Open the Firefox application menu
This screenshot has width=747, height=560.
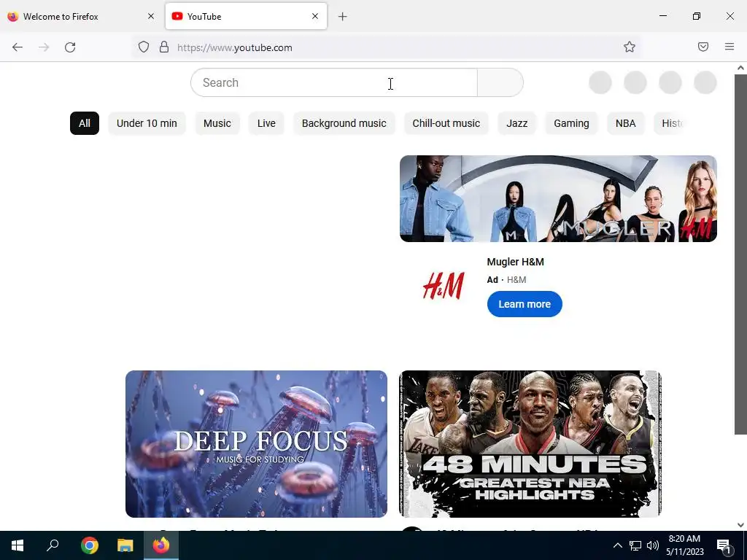tap(729, 47)
